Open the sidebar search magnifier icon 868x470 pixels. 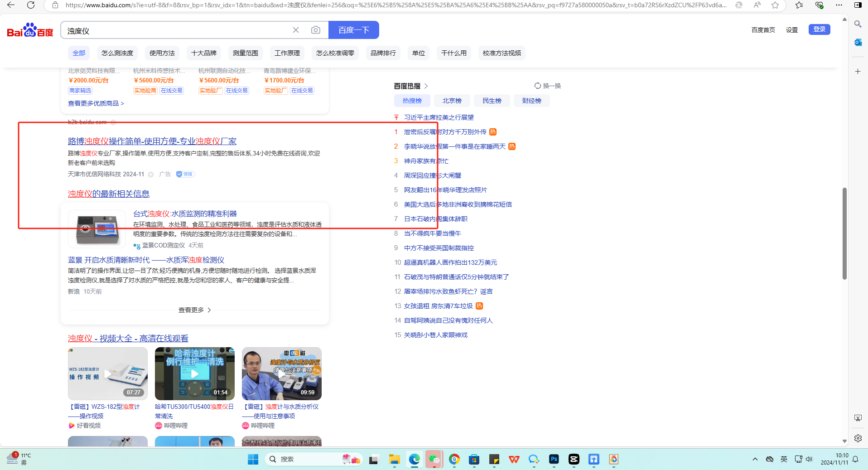(x=858, y=24)
